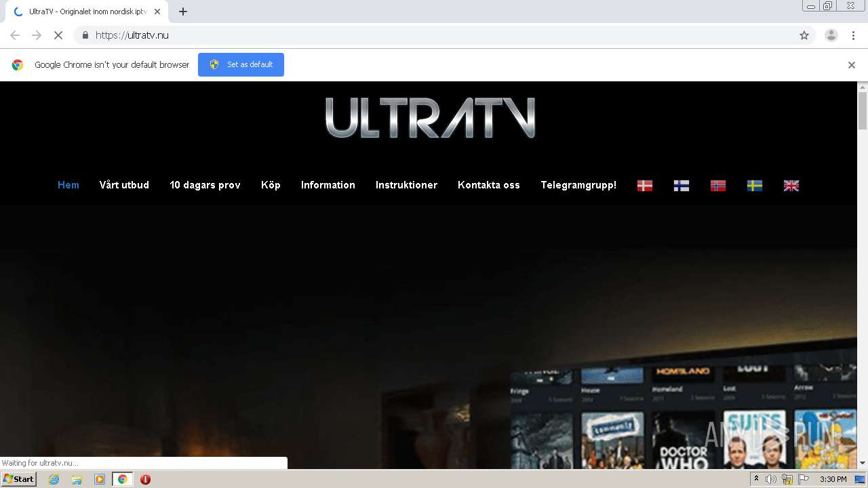Open a new browser tab
This screenshot has width=868, height=488.
click(183, 12)
